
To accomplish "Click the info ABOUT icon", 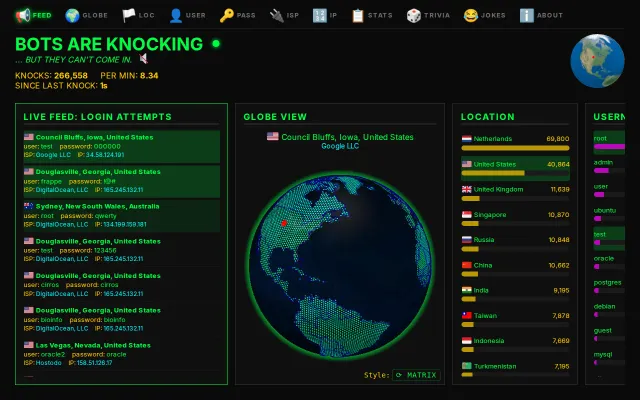I will pos(527,16).
